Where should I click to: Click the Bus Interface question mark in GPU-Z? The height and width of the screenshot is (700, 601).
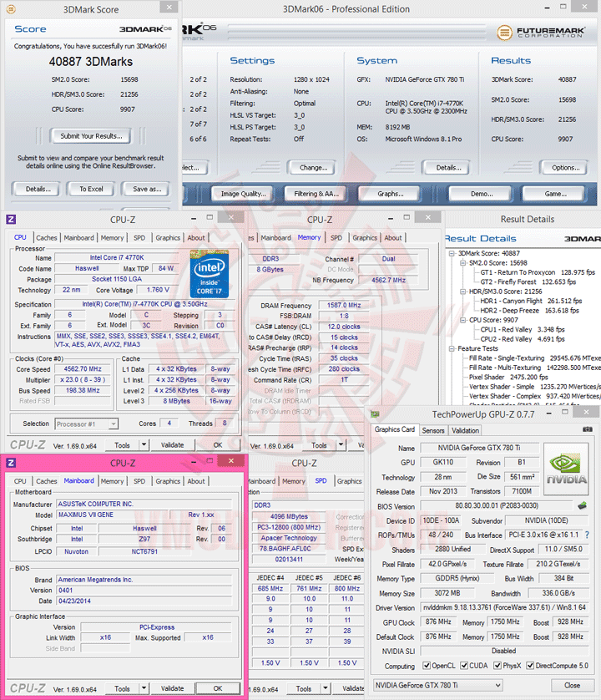click(x=587, y=535)
